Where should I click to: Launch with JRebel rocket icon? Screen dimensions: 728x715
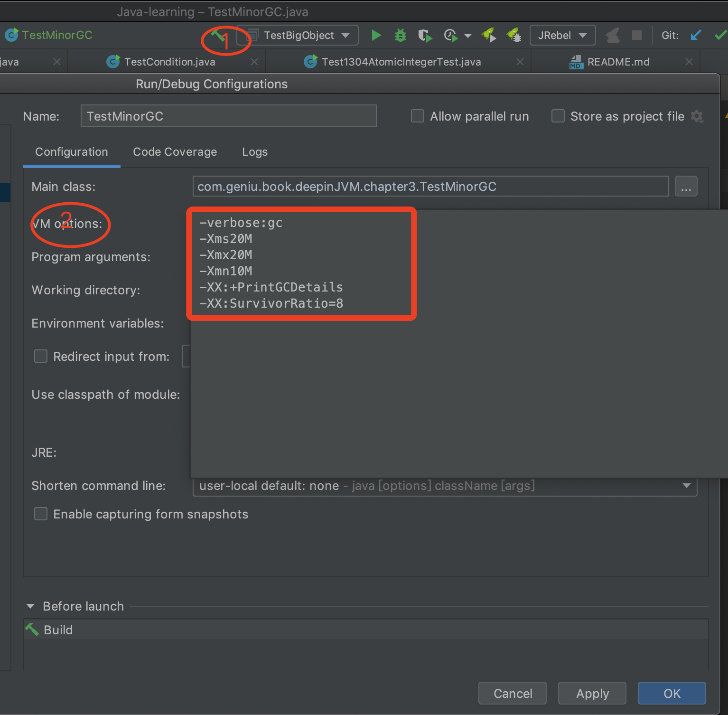[x=489, y=35]
